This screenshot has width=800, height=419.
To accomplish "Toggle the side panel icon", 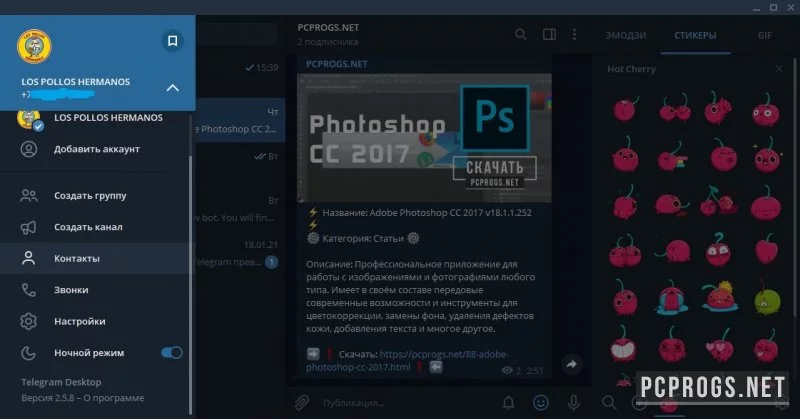I will click(x=549, y=35).
